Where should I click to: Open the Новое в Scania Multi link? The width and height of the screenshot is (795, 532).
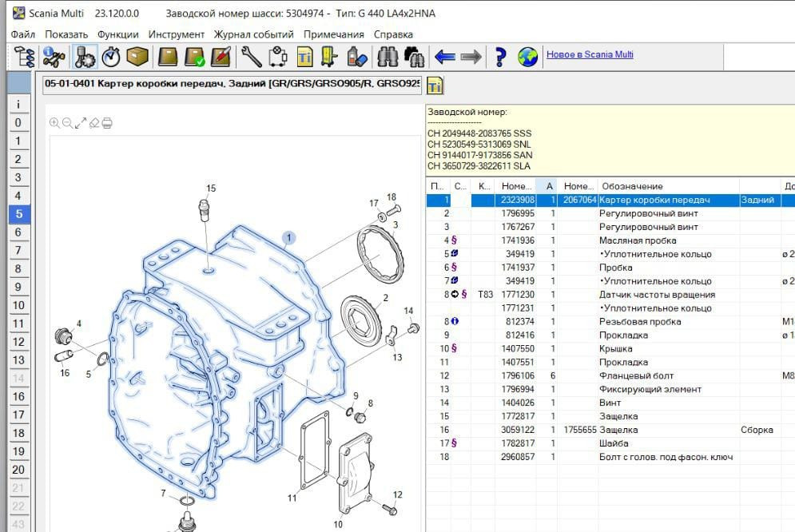(x=590, y=54)
